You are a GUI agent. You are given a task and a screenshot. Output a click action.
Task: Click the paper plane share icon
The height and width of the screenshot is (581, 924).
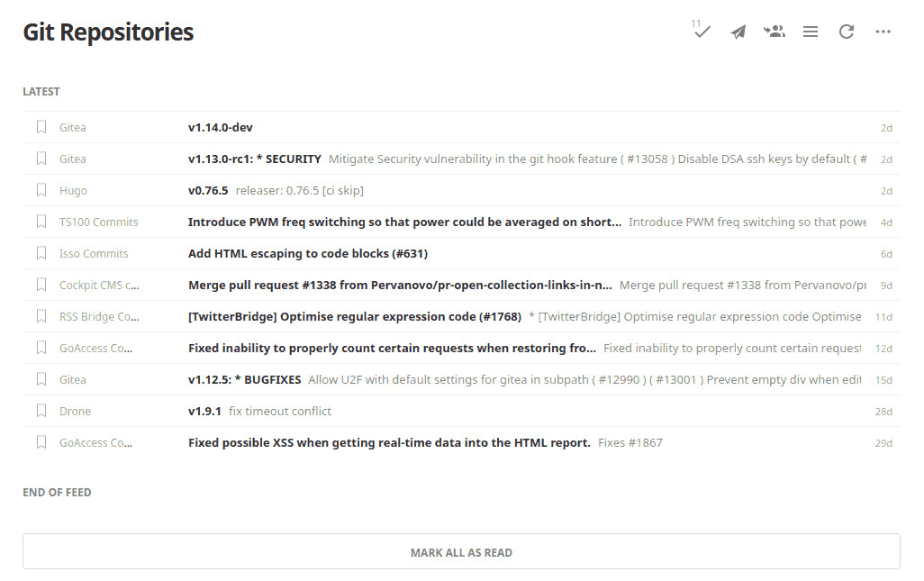(x=738, y=32)
